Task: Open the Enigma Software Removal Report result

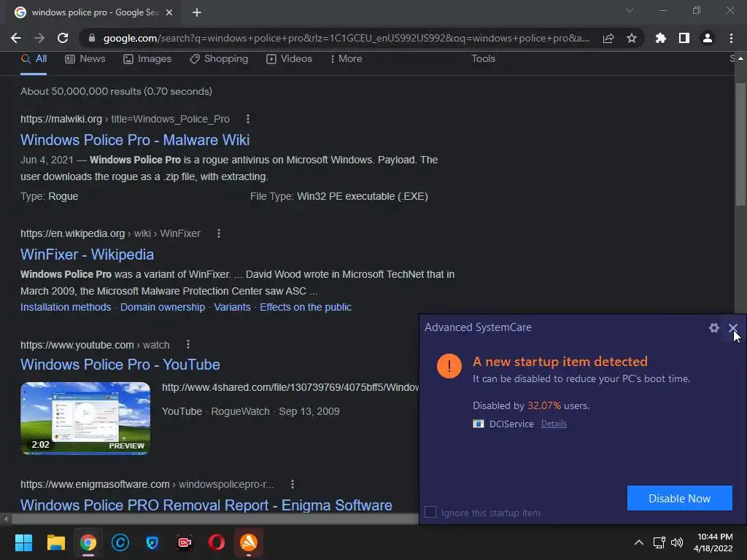Action: click(x=206, y=505)
